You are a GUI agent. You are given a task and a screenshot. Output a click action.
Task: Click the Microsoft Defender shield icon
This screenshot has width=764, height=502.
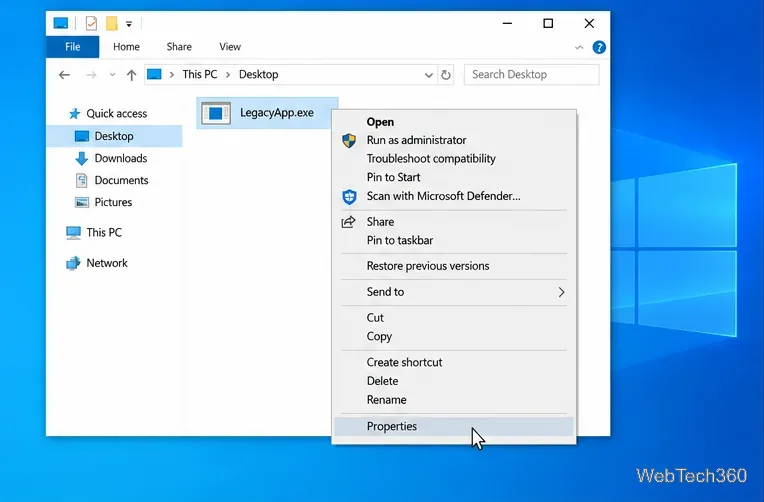349,196
